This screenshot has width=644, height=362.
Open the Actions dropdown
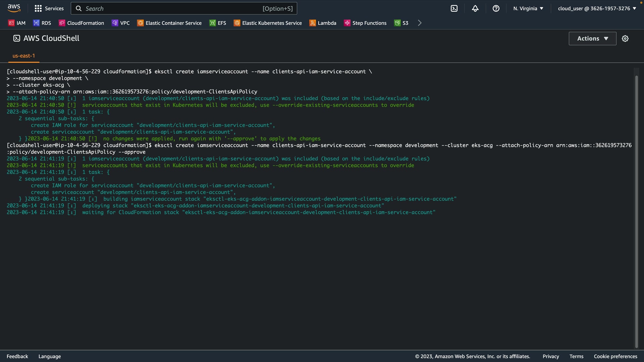[592, 39]
